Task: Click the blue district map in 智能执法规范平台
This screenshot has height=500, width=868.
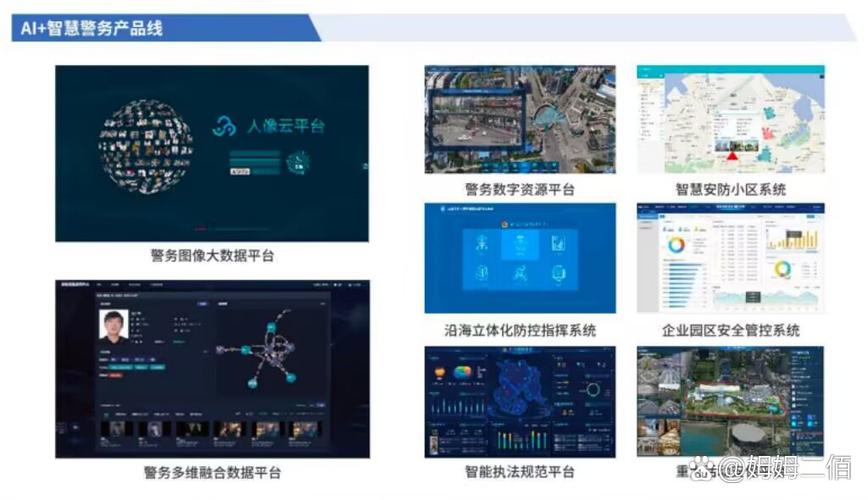Action: tap(520, 389)
